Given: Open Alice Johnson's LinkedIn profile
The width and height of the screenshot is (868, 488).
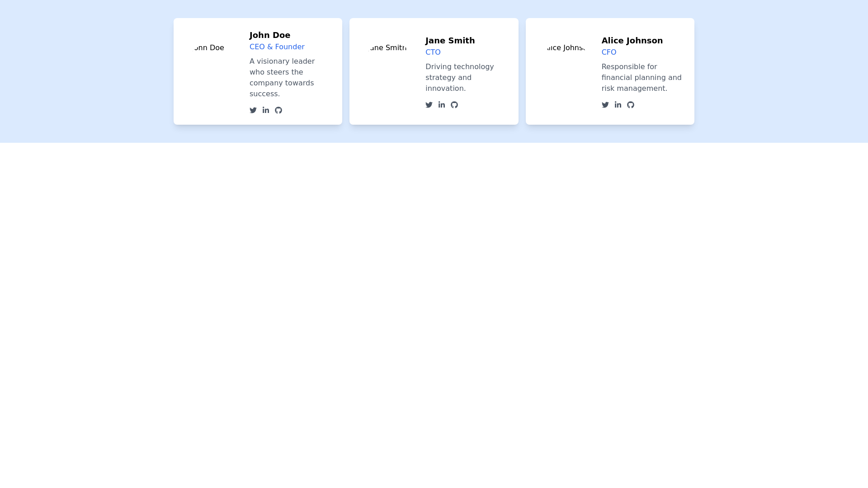Looking at the screenshot, I should [x=618, y=104].
